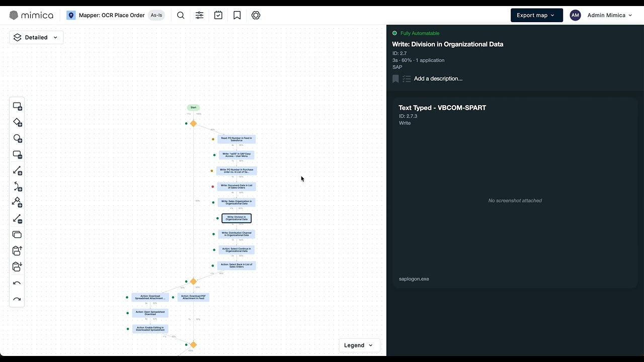Image resolution: width=644 pixels, height=362 pixels.
Task: Click the remove connector tool
Action: pos(17,219)
